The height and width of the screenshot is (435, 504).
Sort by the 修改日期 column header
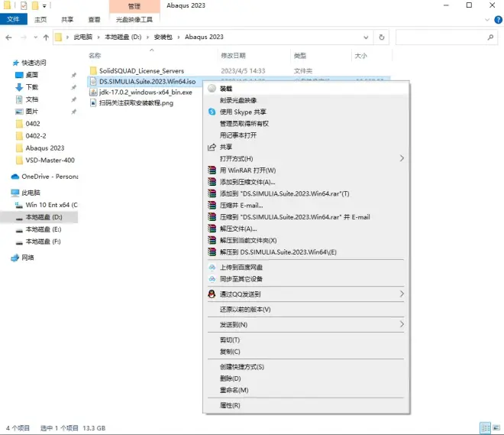(x=233, y=56)
